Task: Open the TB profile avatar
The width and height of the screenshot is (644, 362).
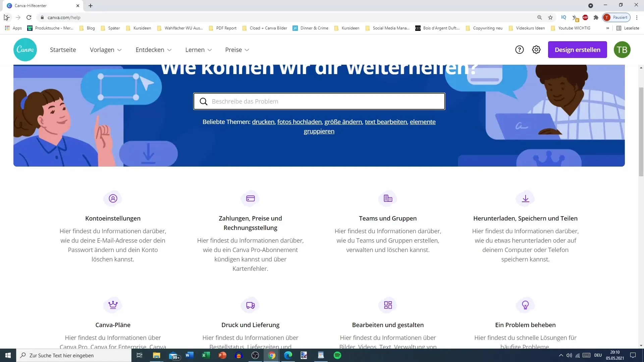Action: point(622,50)
